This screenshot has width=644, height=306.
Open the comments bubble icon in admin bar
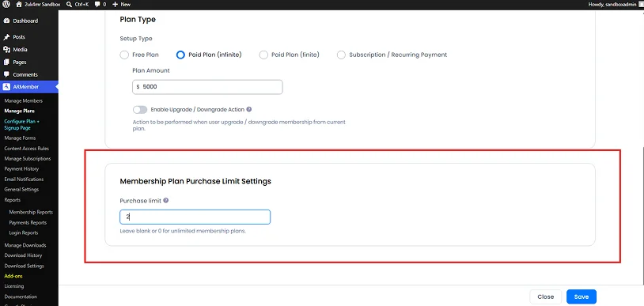(x=97, y=4)
